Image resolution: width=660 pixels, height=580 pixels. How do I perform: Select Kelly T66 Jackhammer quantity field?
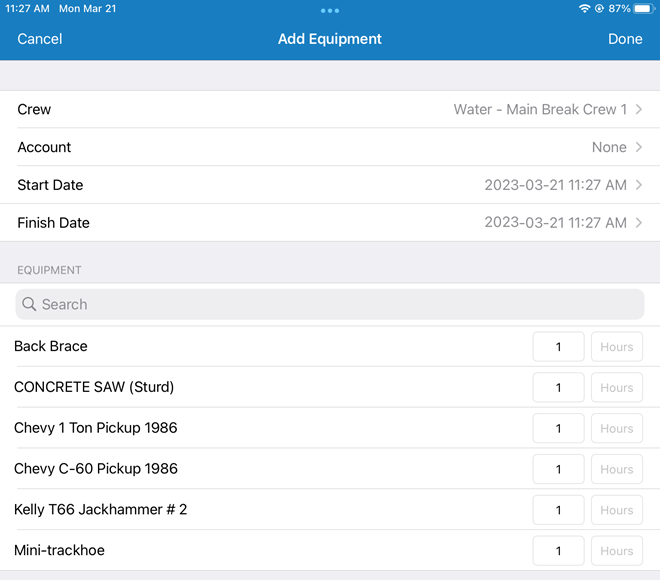558,510
